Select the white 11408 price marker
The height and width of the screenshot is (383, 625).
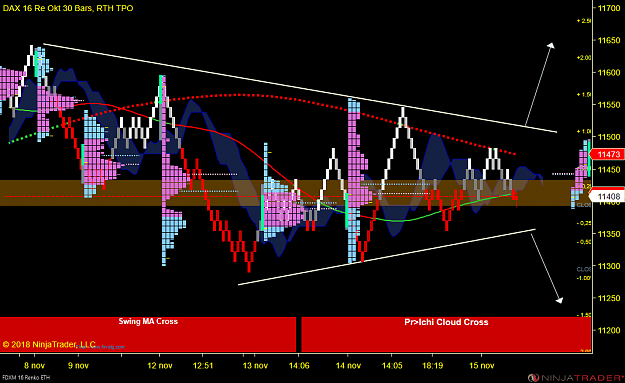pyautogui.click(x=607, y=196)
